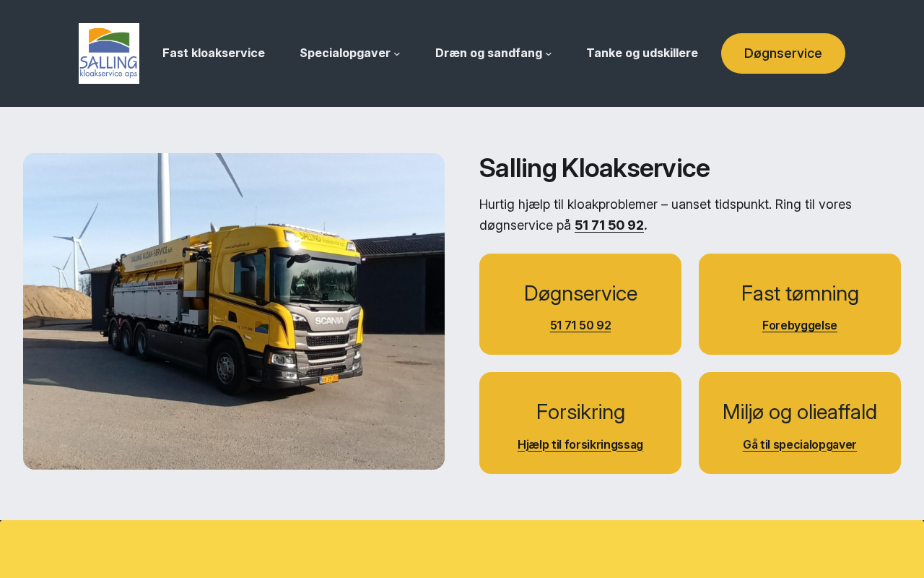Open the Specialopgaver menu item
The width and height of the screenshot is (924, 578).
pos(345,53)
